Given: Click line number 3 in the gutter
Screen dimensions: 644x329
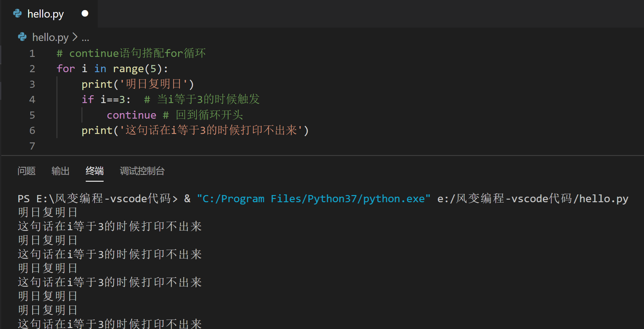Looking at the screenshot, I should click(x=32, y=84).
